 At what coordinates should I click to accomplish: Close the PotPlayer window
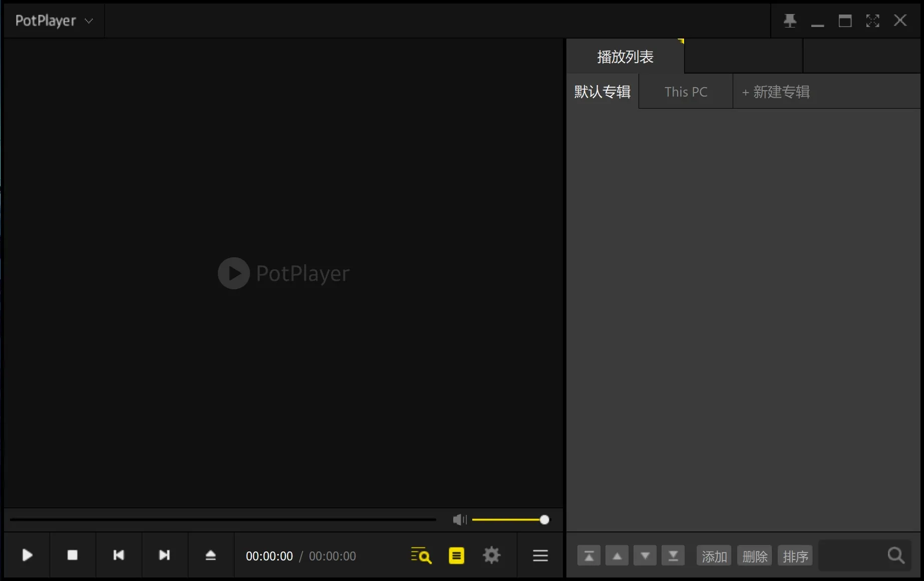[900, 21]
